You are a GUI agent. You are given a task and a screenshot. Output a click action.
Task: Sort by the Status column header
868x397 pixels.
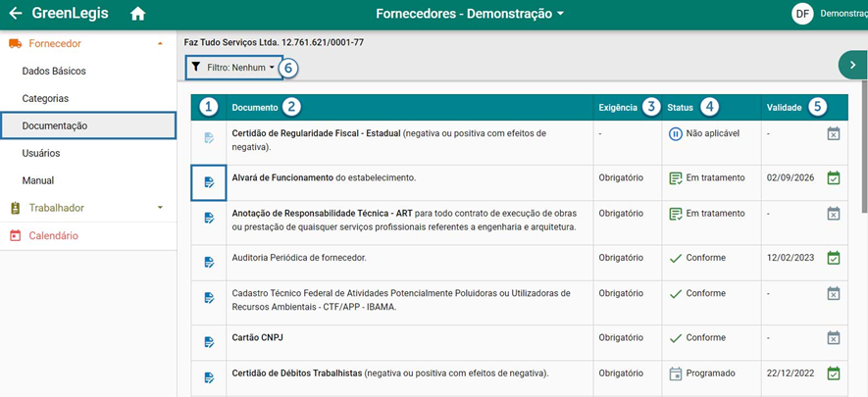(680, 108)
